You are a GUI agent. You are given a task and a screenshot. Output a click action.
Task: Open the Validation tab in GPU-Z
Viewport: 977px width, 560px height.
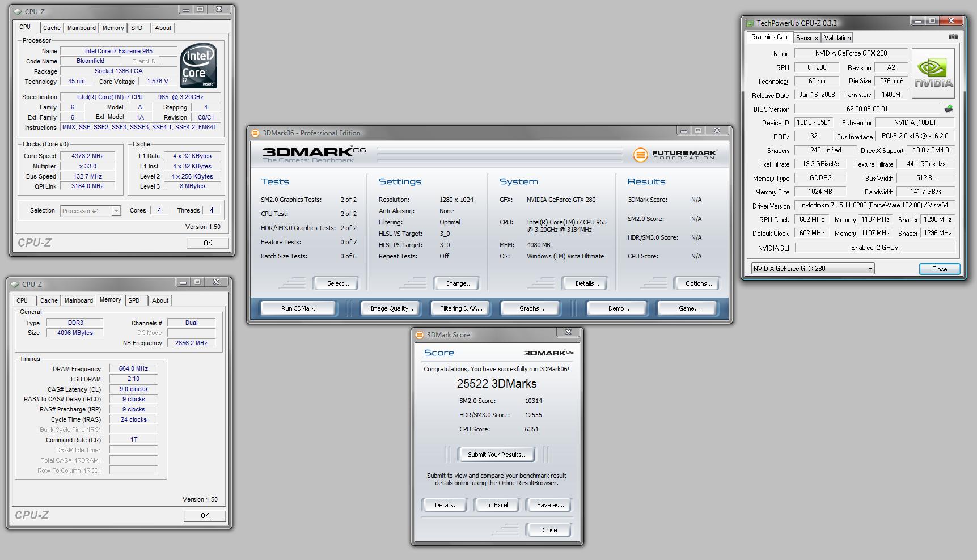(838, 38)
